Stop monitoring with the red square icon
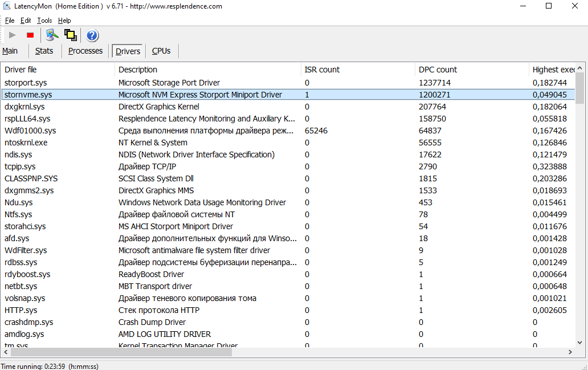This screenshot has width=588, height=370. click(x=30, y=35)
